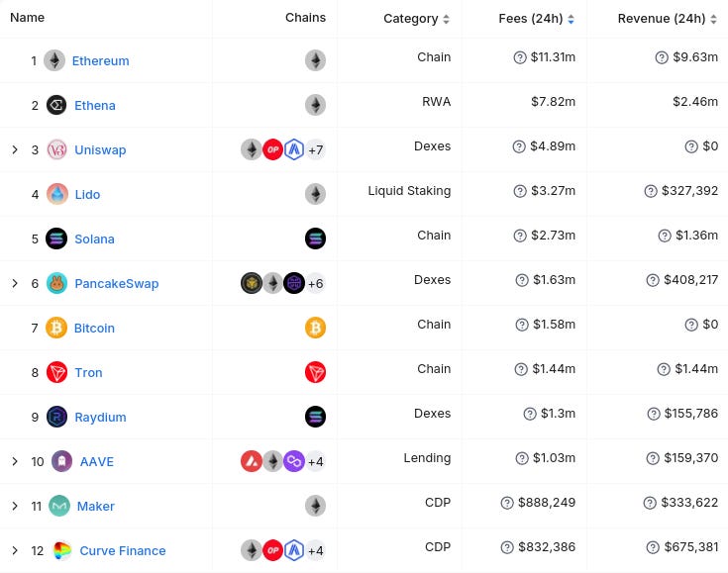Click the Lido droplet logo icon
The height and width of the screenshot is (573, 728).
pyautogui.click(x=56, y=194)
